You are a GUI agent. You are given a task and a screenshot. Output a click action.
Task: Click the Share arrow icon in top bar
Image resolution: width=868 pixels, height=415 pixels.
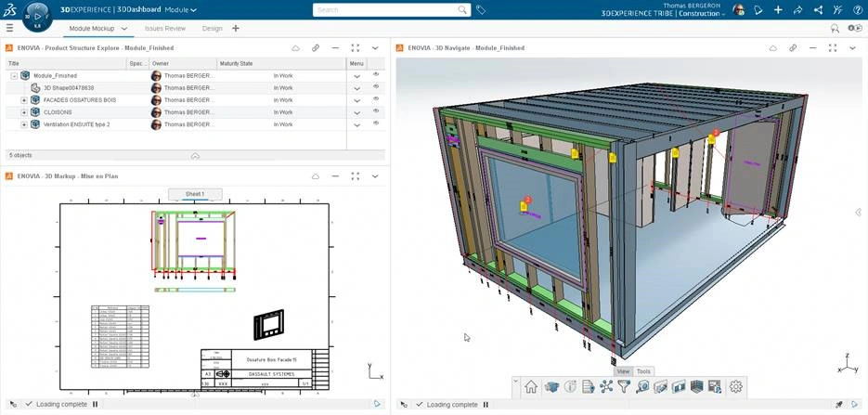pos(797,9)
